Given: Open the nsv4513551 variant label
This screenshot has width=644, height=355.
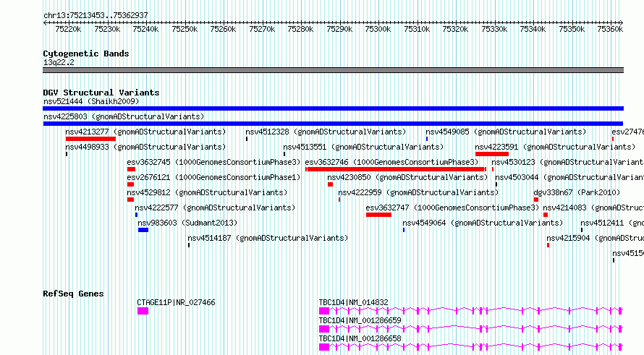Looking at the screenshot, I should point(363,147).
